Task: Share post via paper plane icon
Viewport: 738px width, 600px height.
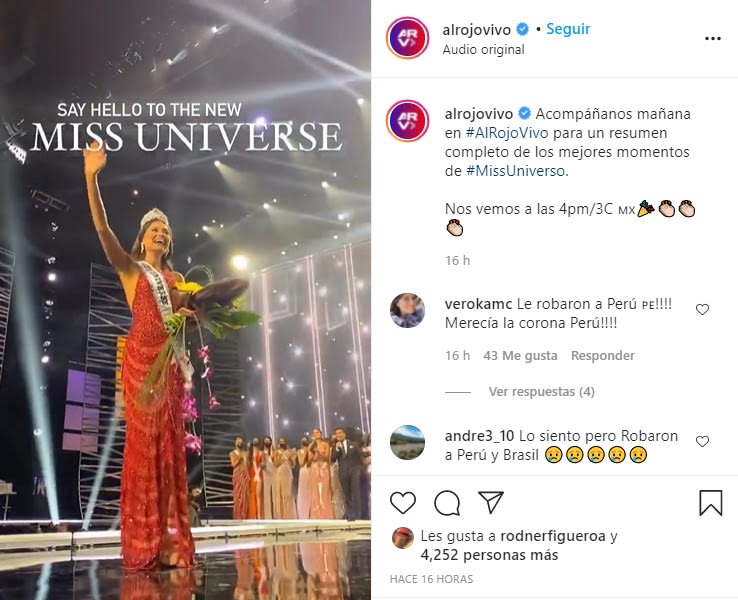Action: (491, 502)
